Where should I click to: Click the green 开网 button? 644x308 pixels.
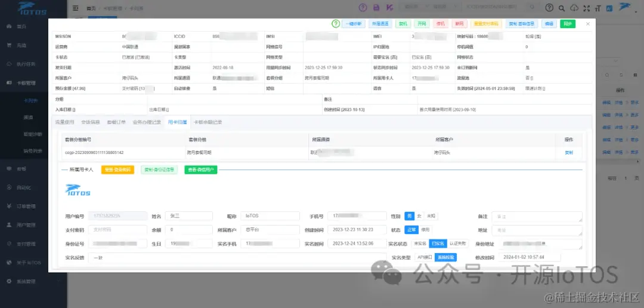(x=422, y=24)
